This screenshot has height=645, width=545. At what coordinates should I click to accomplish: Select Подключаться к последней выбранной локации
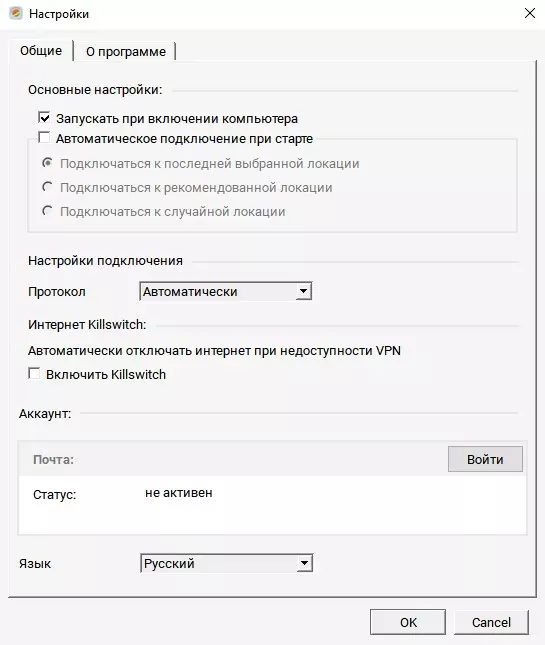click(47, 163)
